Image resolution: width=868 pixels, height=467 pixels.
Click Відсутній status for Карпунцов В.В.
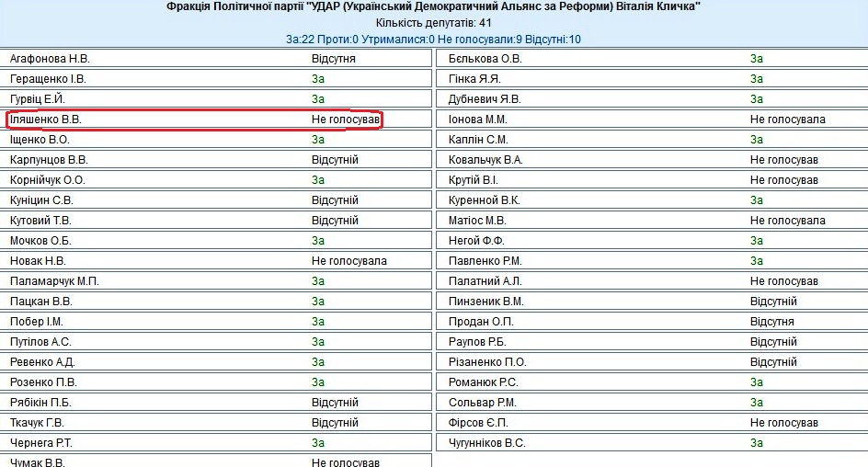[335, 160]
